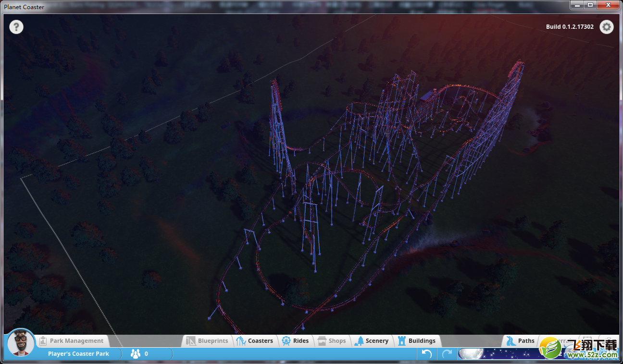The image size is (623, 364).
Task: Click the guest count icon
Action: pos(136,354)
